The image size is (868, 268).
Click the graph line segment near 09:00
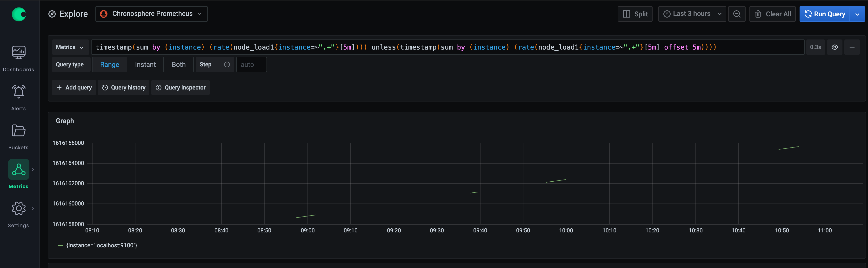pyautogui.click(x=306, y=216)
